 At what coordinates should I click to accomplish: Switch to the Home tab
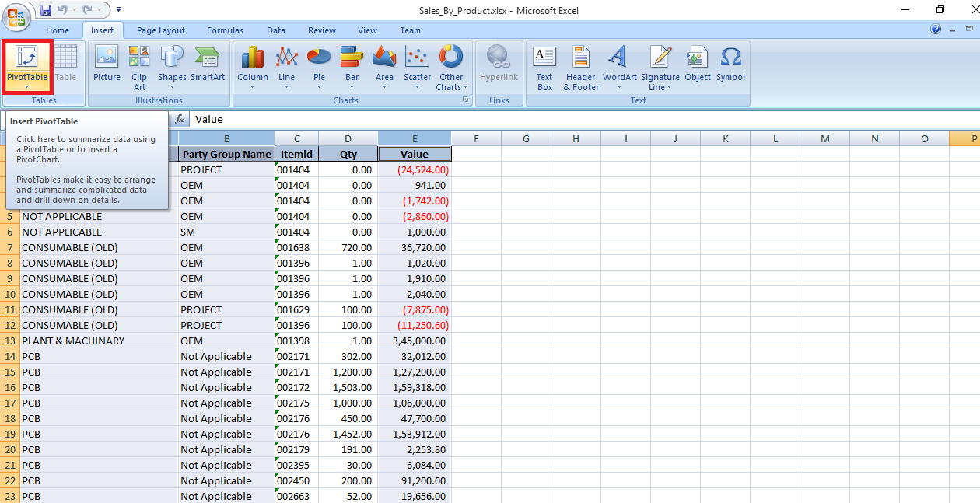(x=58, y=30)
